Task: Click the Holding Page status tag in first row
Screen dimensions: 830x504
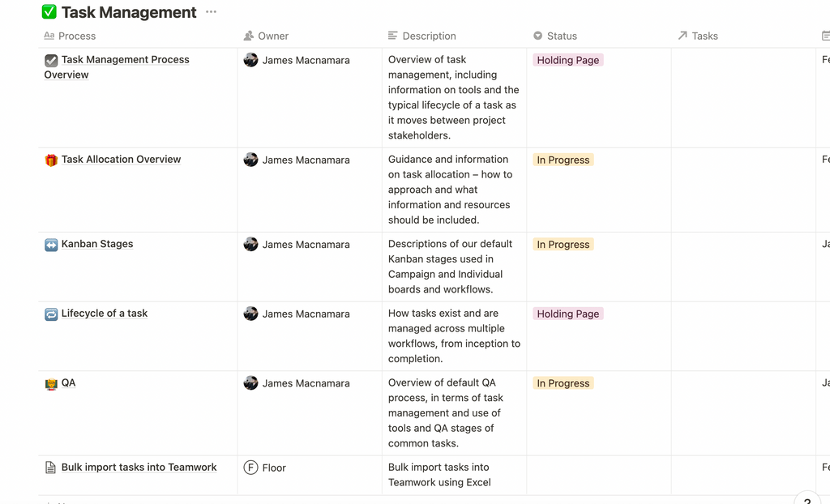Action: [x=567, y=60]
